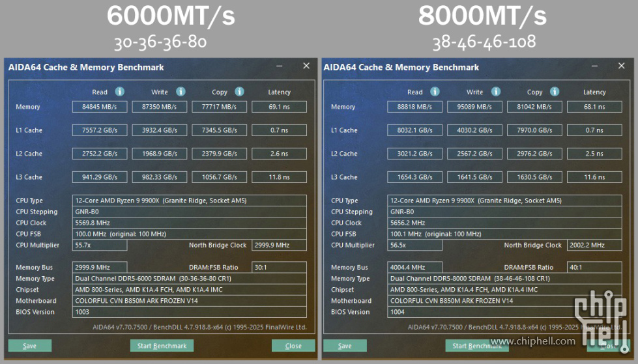638x364 pixels.
Task: Close the left window with X icon
Action: pyautogui.click(x=306, y=66)
